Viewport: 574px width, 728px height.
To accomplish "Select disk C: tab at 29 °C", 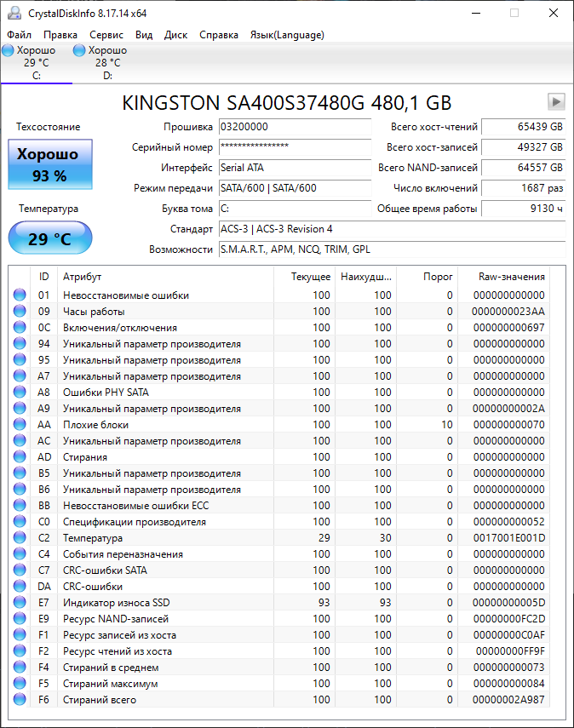I will (37, 63).
